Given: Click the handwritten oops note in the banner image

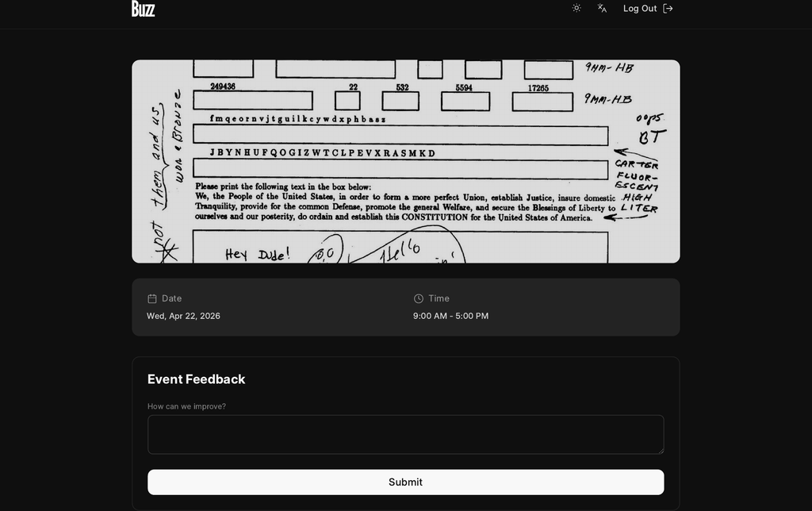Looking at the screenshot, I should click(x=650, y=119).
